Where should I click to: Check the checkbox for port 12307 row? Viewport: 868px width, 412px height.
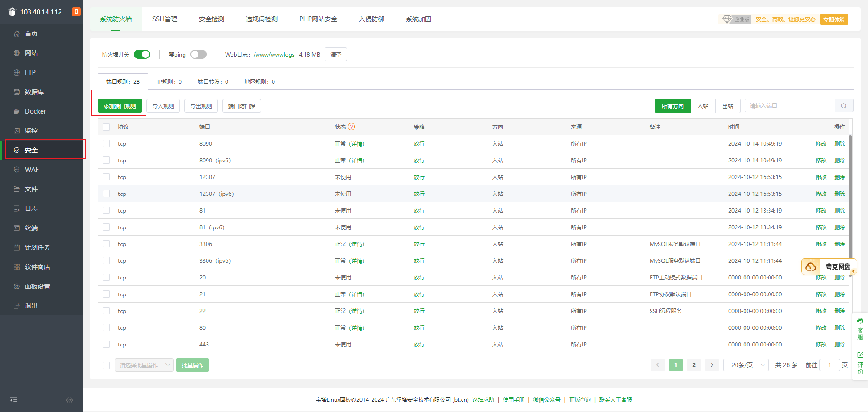[106, 177]
